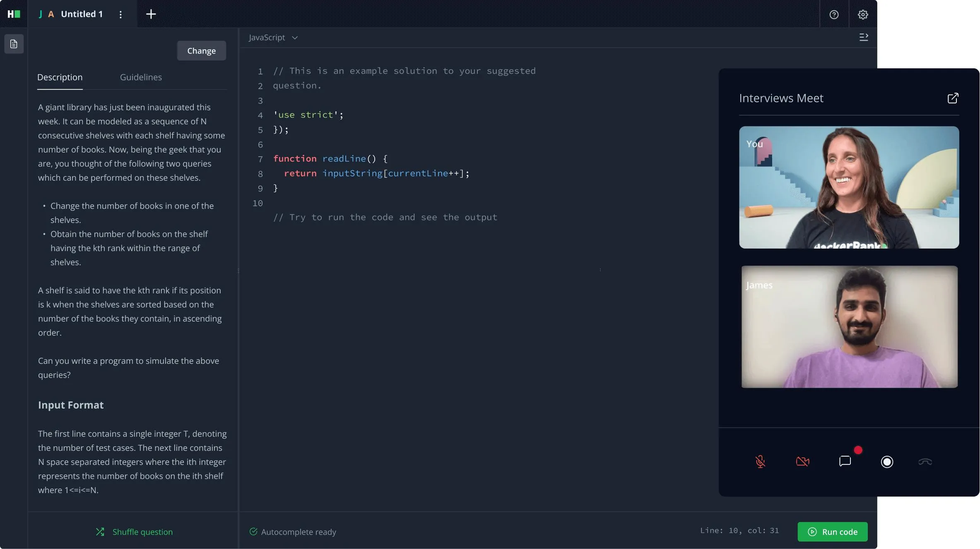This screenshot has height=549, width=980.
Task: End the call with hang-up icon
Action: pyautogui.click(x=925, y=462)
